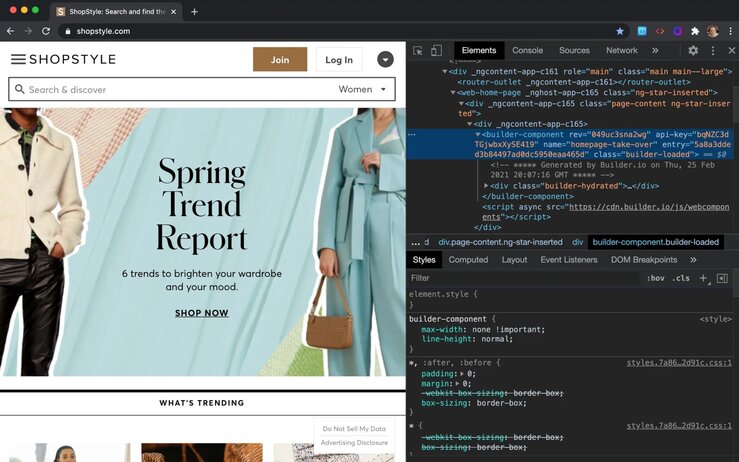Viewport: 739px width, 462px height.
Task: Open the Event Listeners tab
Action: [x=568, y=260]
